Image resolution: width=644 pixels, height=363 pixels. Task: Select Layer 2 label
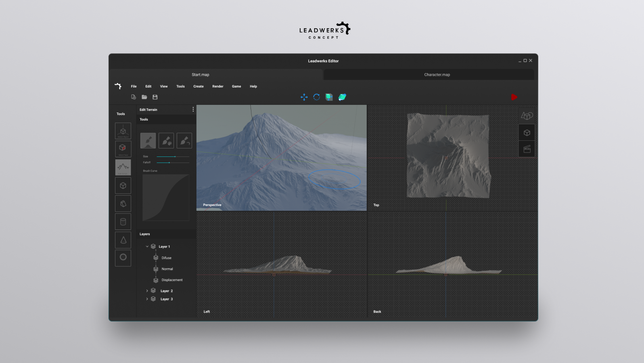167,291
